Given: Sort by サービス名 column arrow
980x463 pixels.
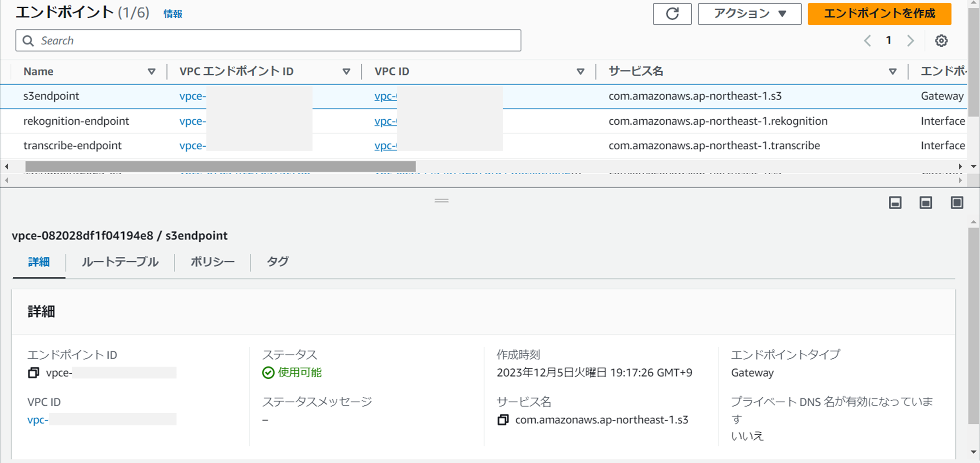Looking at the screenshot, I should pos(893,71).
